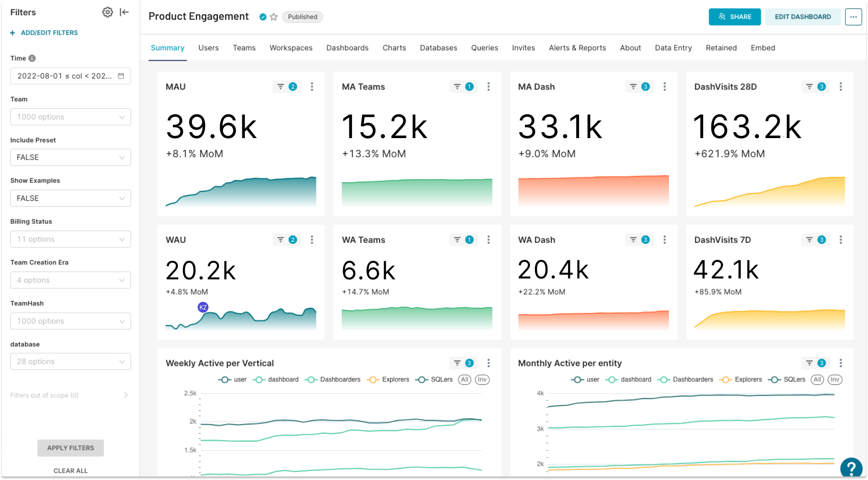Open the DashVisits 7D three-dot menu
The width and height of the screenshot is (868, 480).
tap(841, 240)
